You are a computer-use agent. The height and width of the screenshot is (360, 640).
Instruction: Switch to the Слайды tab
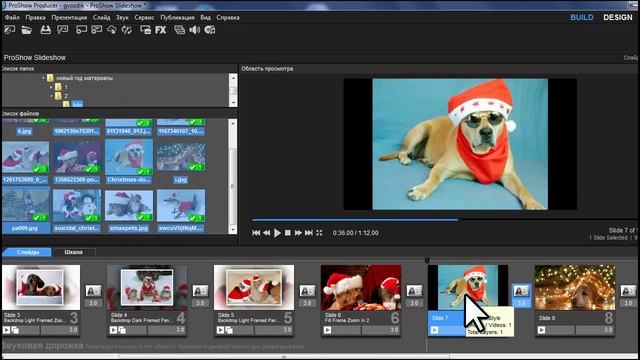[x=28, y=252]
